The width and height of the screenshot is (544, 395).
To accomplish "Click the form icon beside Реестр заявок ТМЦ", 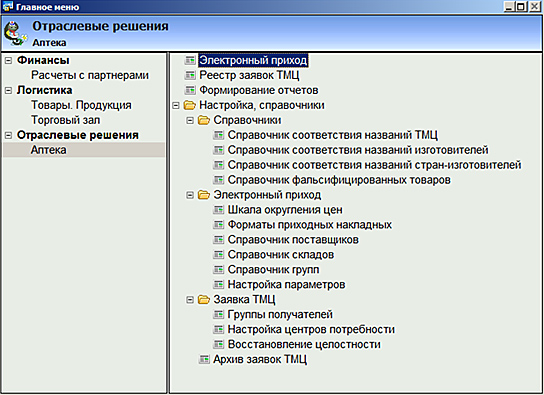I will coord(190,75).
